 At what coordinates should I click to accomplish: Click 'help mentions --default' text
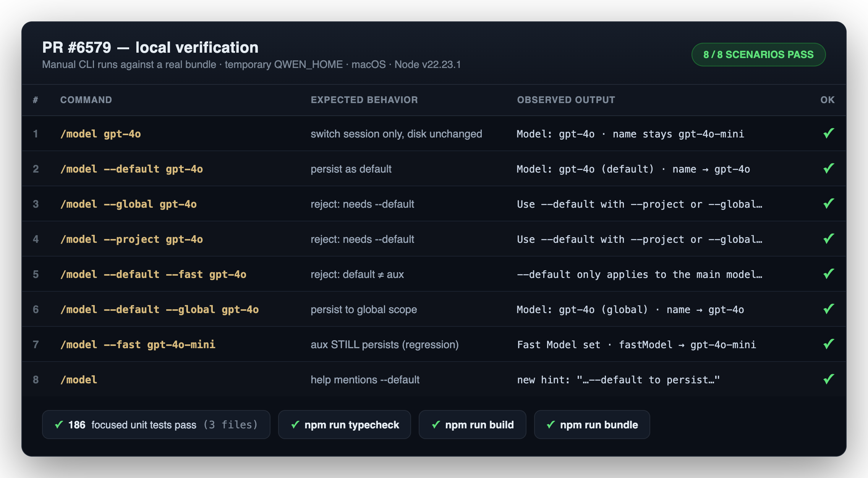coord(365,379)
